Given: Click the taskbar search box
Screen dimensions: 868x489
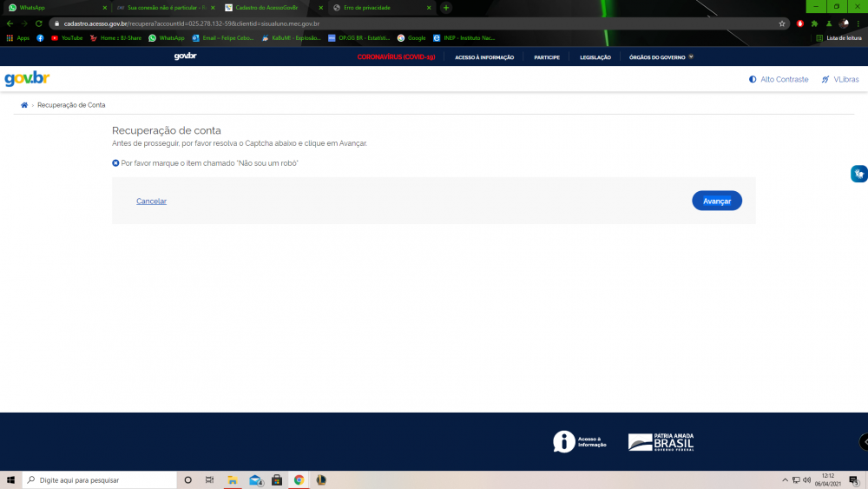Looking at the screenshot, I should (x=100, y=479).
